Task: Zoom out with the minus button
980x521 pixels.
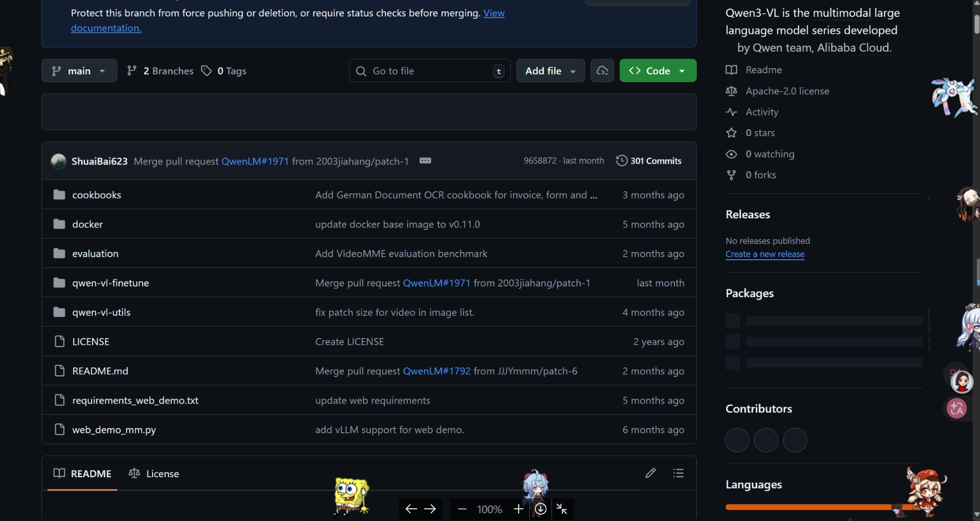Action: [x=462, y=509]
